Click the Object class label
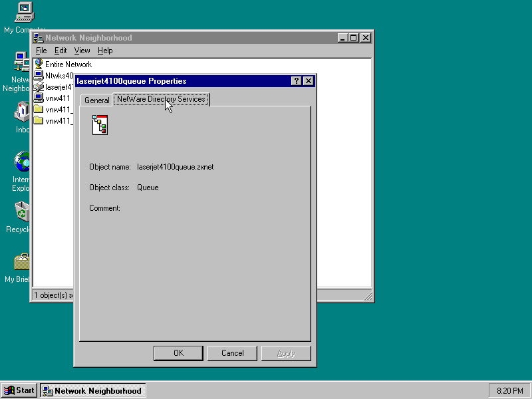The image size is (532, 399). pos(109,188)
